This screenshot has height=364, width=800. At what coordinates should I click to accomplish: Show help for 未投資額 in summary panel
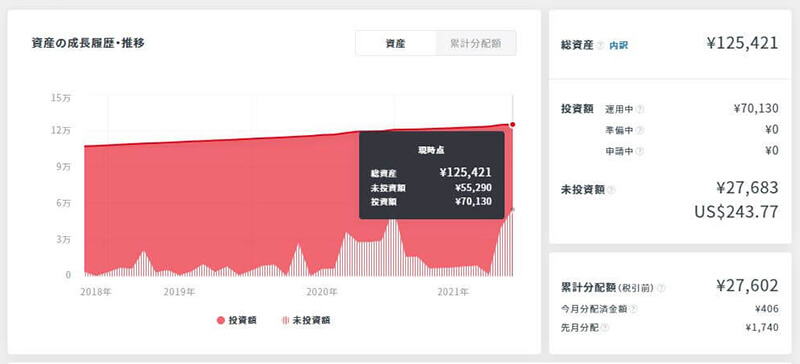click(x=611, y=190)
